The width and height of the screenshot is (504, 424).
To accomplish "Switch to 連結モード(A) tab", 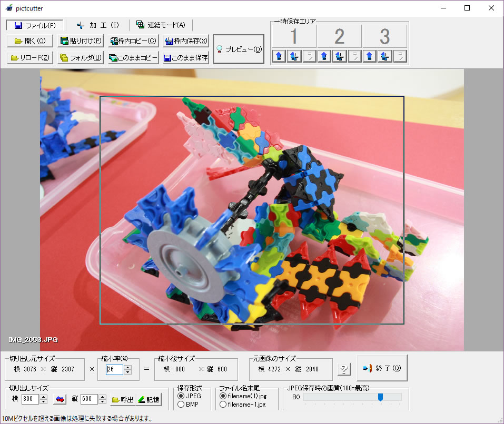I will coord(161,25).
